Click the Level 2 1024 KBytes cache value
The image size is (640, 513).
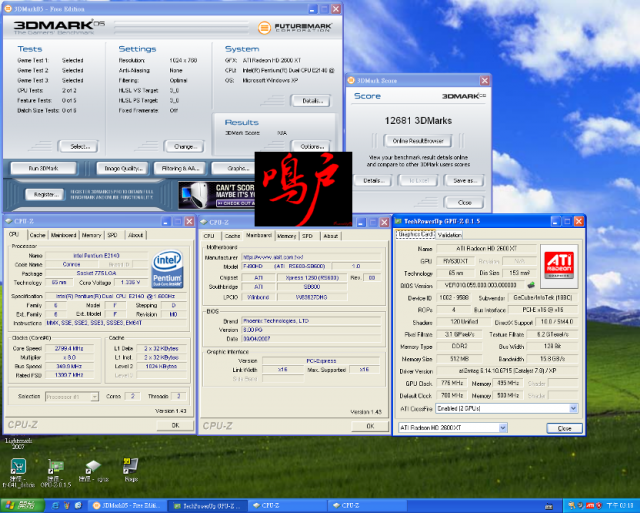[161, 366]
